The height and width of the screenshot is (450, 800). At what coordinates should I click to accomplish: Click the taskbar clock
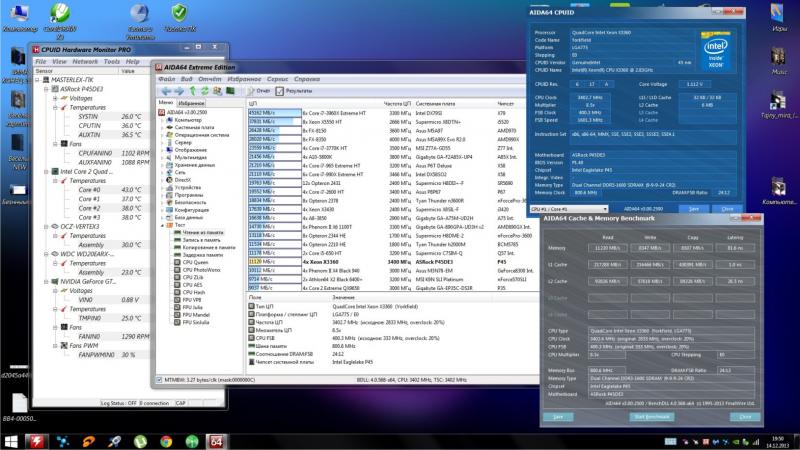[x=778, y=442]
